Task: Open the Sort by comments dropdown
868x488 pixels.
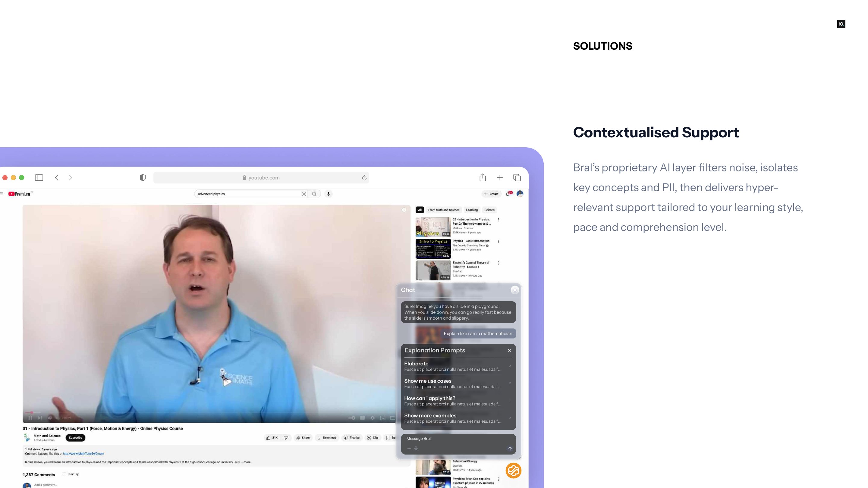Action: click(71, 474)
